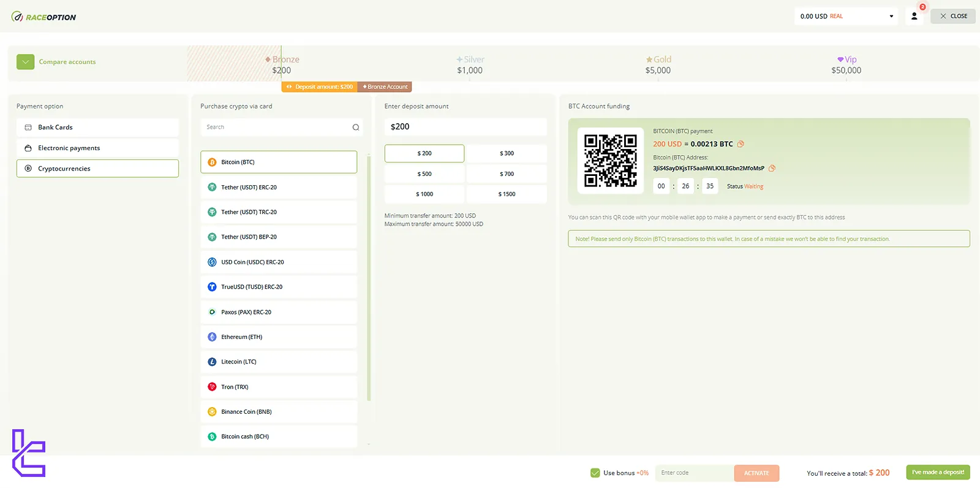Click the Bronze Account tag
The width and height of the screenshot is (980, 488).
385,87
